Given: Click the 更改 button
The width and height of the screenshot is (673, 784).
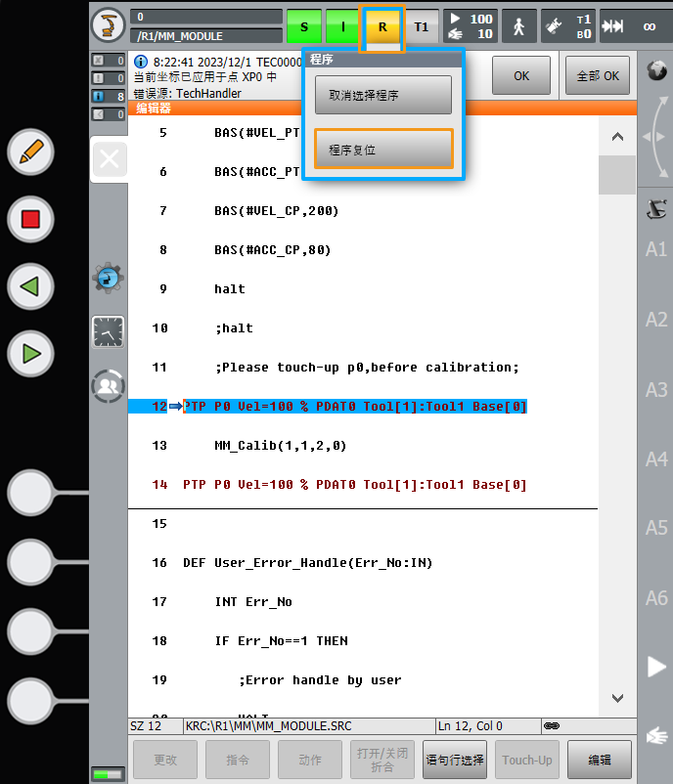Looking at the screenshot, I should click(x=165, y=760).
